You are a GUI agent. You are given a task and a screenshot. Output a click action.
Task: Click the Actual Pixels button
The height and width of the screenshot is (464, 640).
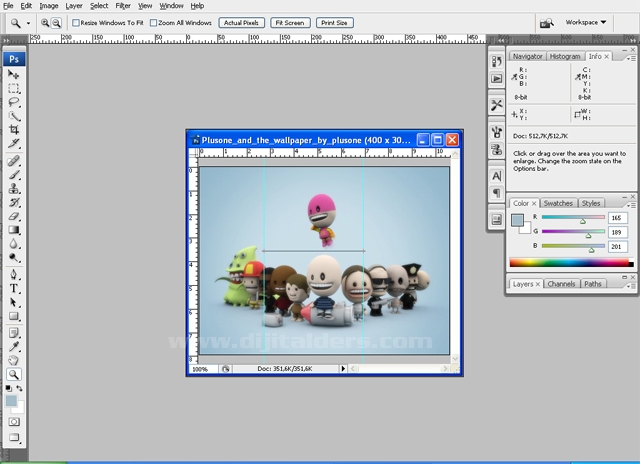(x=242, y=23)
